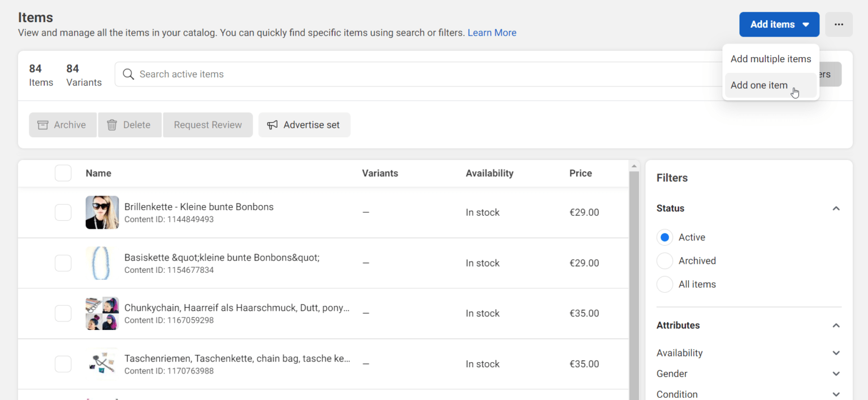This screenshot has height=400, width=868.
Task: Click the magnifying glass search icon
Action: pyautogui.click(x=128, y=74)
